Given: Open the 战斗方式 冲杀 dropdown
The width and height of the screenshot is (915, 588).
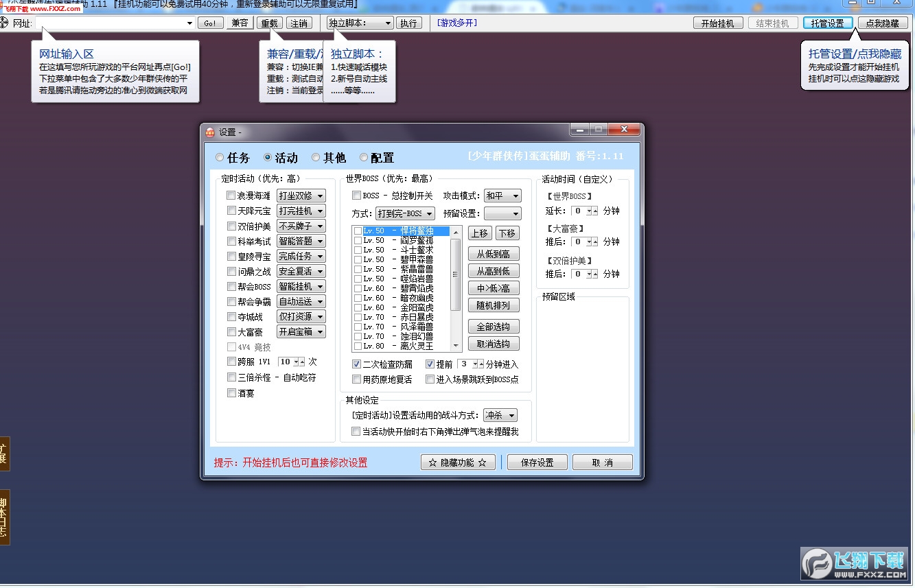Looking at the screenshot, I should tap(500, 415).
